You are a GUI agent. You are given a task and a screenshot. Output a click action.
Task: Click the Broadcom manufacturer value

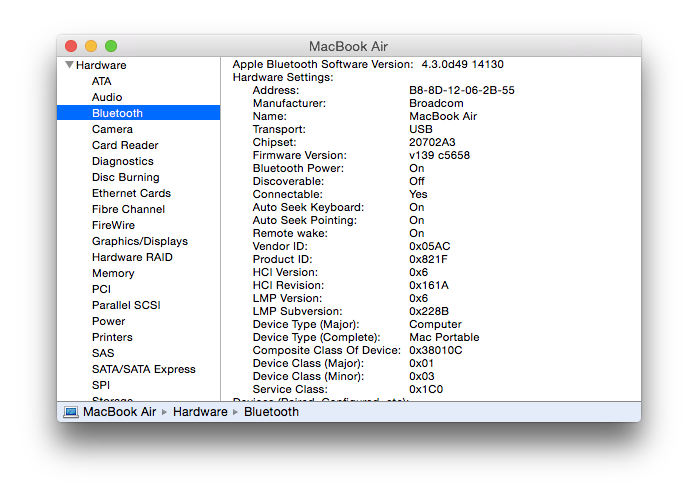click(436, 103)
